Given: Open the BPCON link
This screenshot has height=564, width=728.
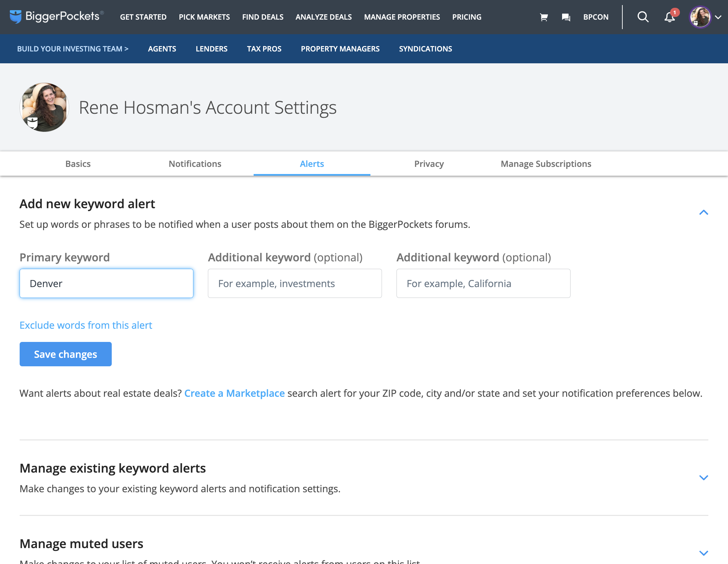Looking at the screenshot, I should coord(596,17).
